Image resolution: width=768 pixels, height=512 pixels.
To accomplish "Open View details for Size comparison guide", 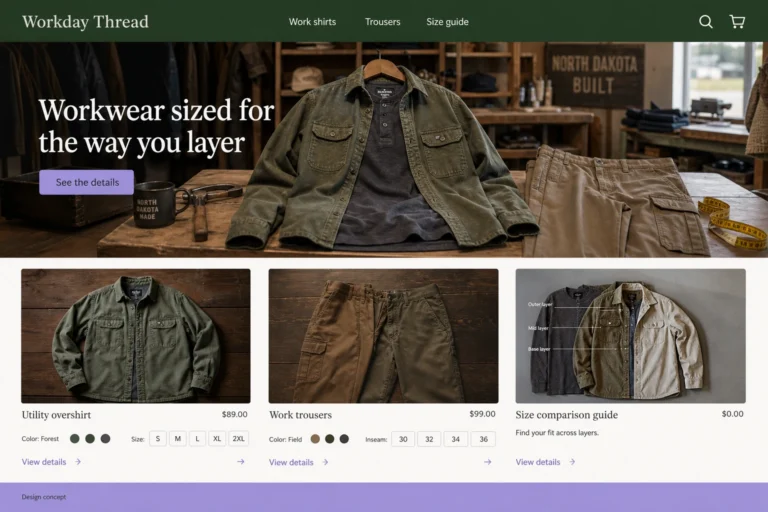I will 545,462.
